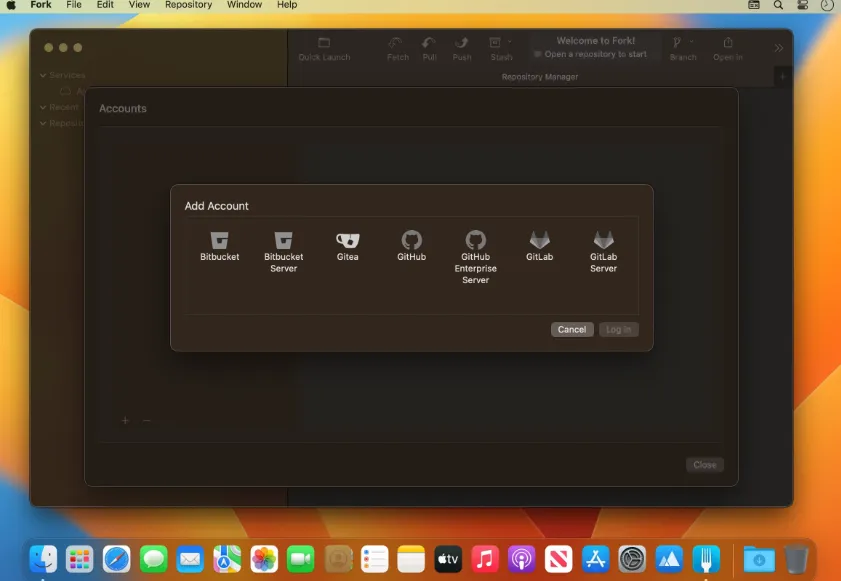The image size is (841, 581).
Task: Open Quick Launch in toolbar
Action: [x=324, y=49]
